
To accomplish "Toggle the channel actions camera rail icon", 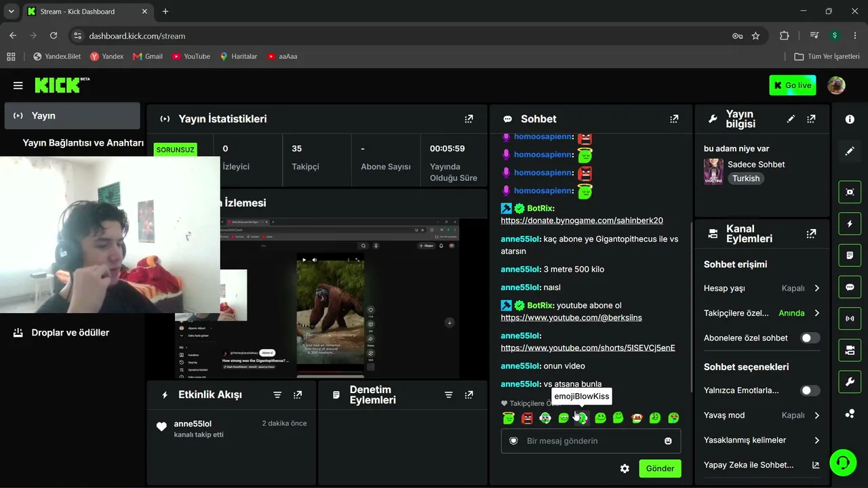I will [850, 350].
